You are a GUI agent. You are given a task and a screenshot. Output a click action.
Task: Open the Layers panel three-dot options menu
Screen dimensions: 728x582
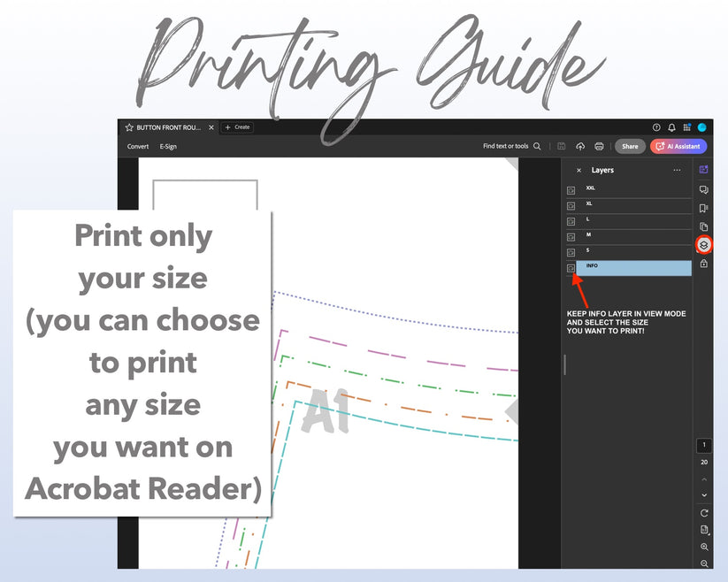click(677, 170)
